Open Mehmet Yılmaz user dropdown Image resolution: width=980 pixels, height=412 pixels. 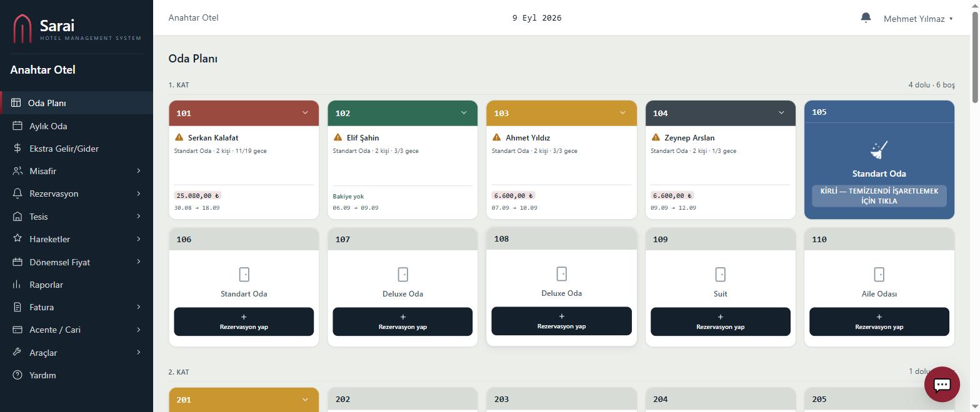click(x=918, y=19)
